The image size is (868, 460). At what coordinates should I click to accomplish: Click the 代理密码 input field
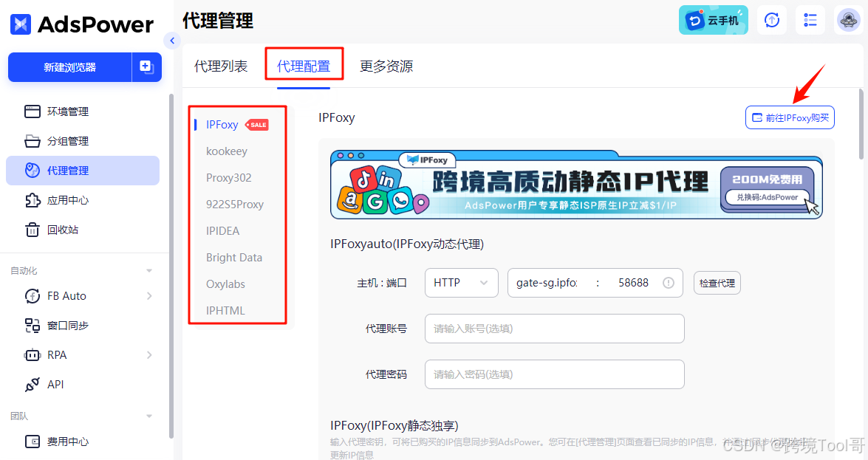tap(555, 375)
